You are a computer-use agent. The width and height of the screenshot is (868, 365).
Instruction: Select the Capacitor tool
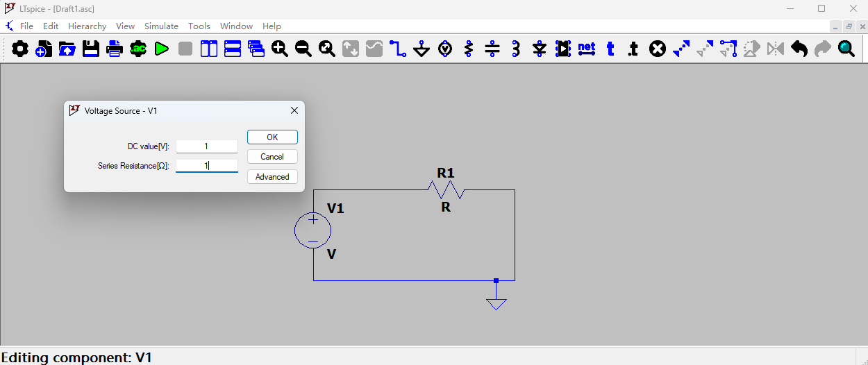492,49
